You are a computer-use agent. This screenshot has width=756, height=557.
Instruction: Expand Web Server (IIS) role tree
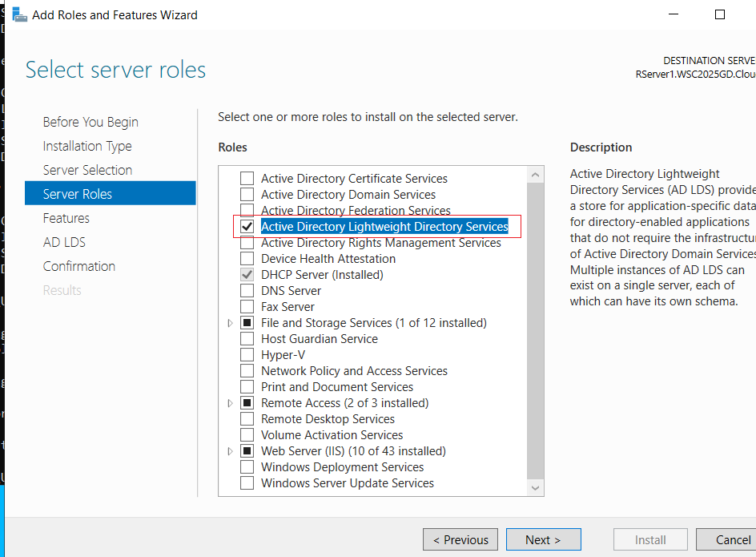[x=231, y=451]
